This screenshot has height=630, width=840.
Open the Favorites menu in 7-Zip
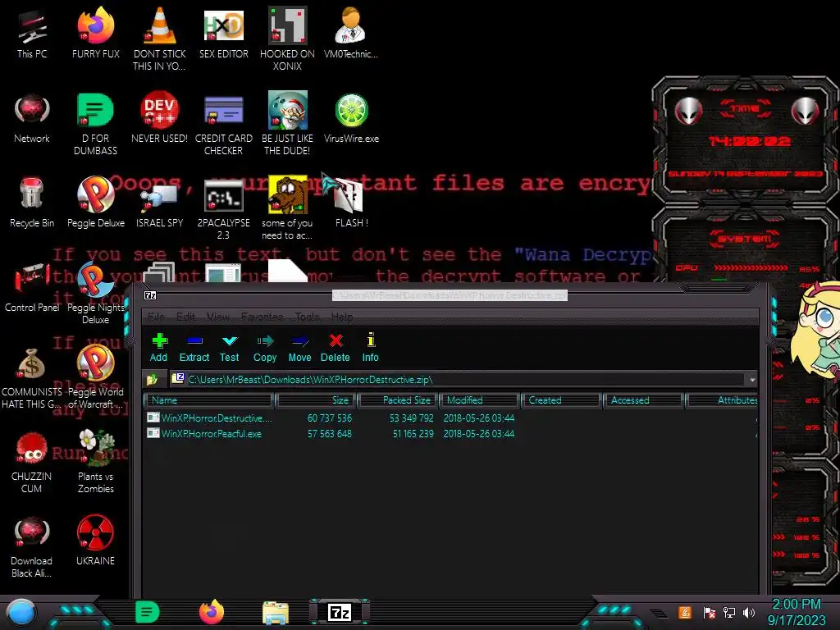pos(262,317)
